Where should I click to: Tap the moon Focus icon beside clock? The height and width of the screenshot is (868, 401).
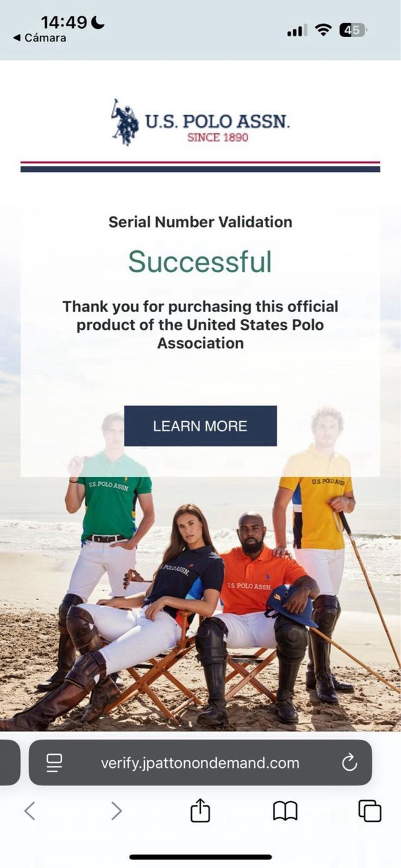point(98,23)
